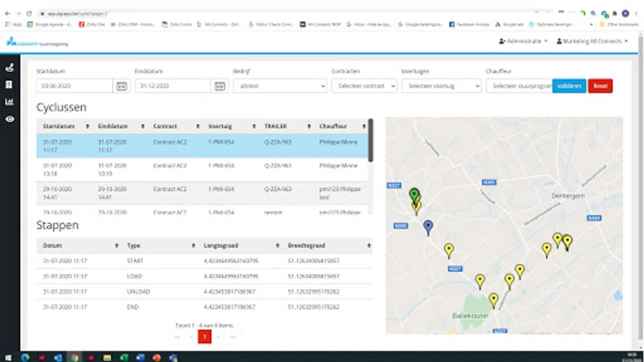Viewport: 644px width, 362px height.
Task: Open the Administratie menu
Action: [523, 41]
